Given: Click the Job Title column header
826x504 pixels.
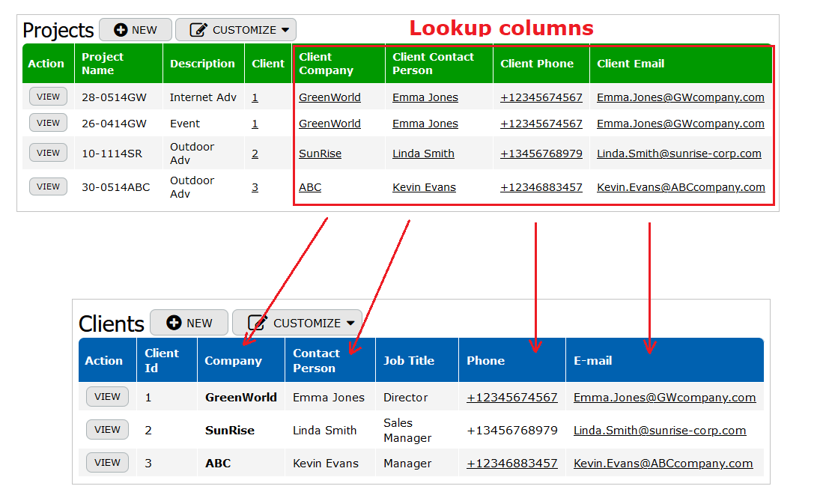Looking at the screenshot, I should point(416,360).
